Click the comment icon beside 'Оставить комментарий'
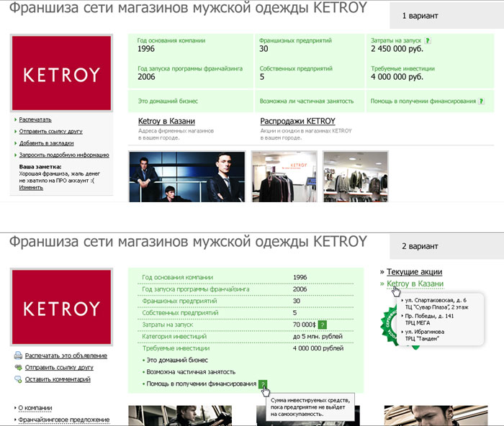This screenshot has height=426, width=504. click(x=17, y=379)
